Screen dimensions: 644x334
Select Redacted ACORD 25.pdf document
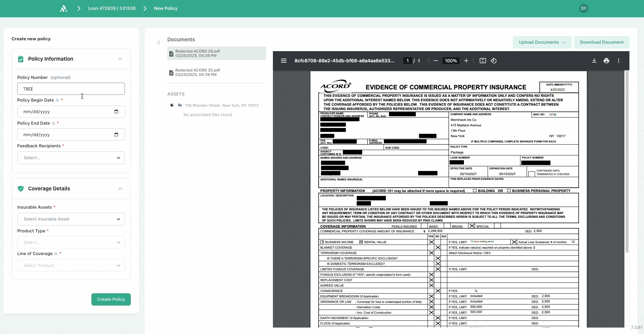[198, 72]
